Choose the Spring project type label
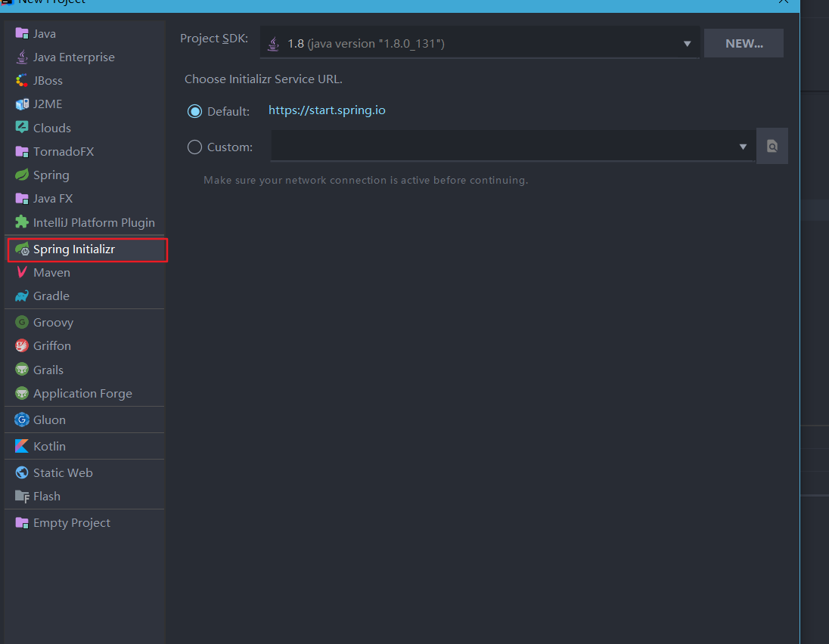This screenshot has width=829, height=644. point(51,175)
